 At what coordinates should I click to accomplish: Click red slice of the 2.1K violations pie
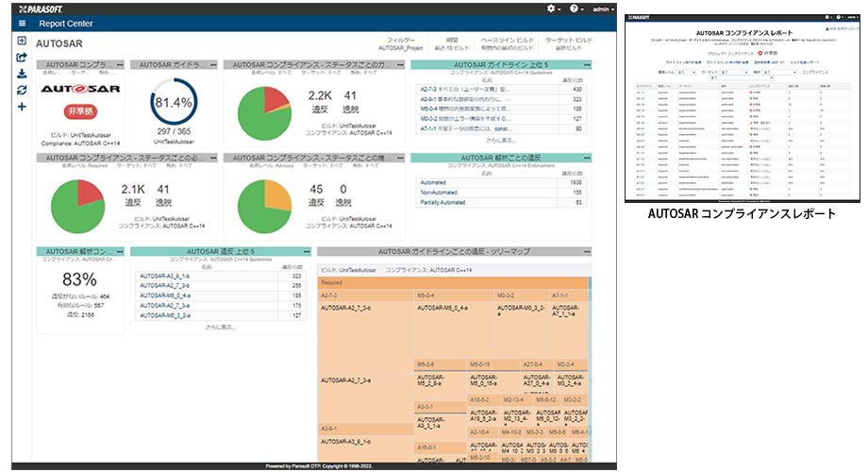(89, 193)
